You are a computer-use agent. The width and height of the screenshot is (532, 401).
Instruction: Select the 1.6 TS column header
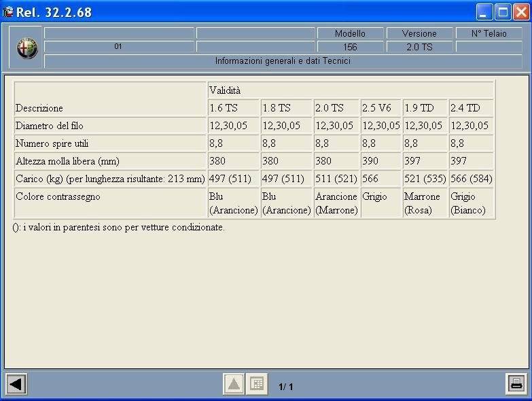coord(234,108)
